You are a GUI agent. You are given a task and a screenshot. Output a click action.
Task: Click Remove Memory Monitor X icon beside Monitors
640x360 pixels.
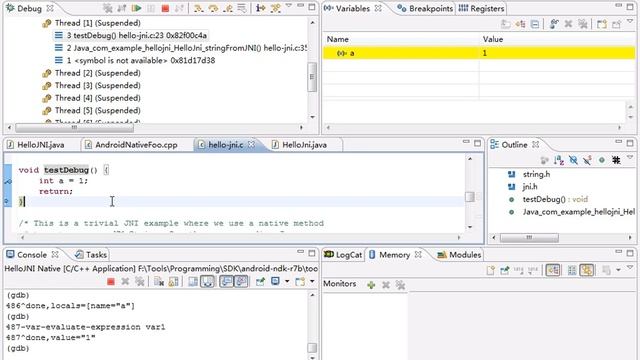tap(386, 285)
